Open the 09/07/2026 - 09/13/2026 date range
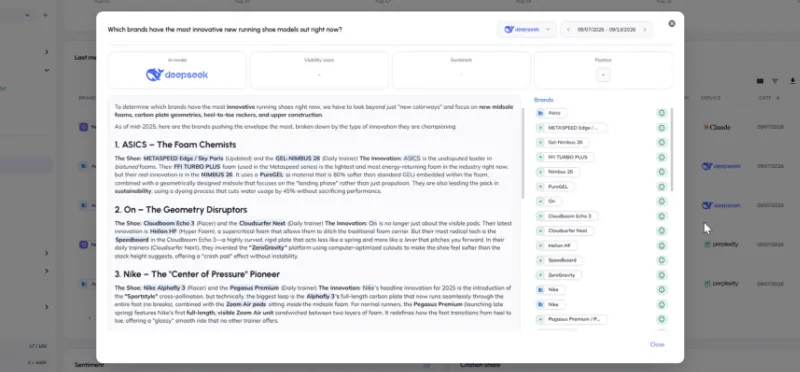The width and height of the screenshot is (800, 372). pyautogui.click(x=606, y=30)
